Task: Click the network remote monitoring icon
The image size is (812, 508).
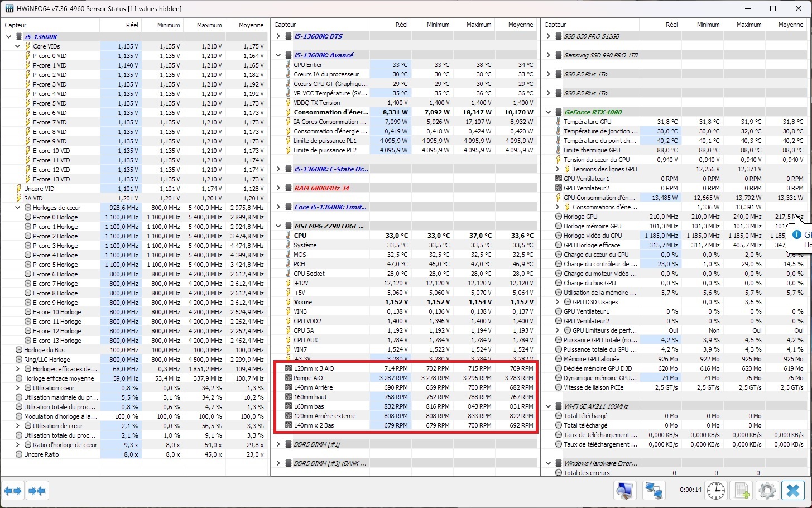Action: pos(654,491)
